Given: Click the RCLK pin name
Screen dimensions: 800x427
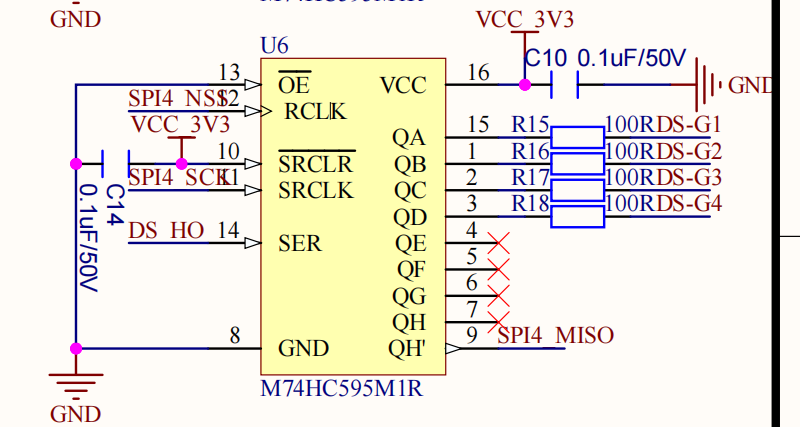Looking at the screenshot, I should coord(315,111).
